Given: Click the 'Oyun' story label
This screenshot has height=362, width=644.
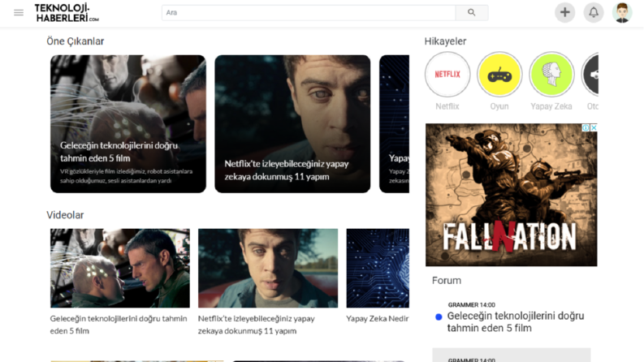Looking at the screenshot, I should pyautogui.click(x=499, y=106).
